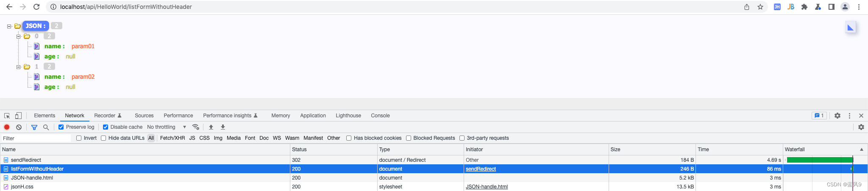Toggle the device toolbar icon
The image size is (868, 191).
pyautogui.click(x=18, y=116)
